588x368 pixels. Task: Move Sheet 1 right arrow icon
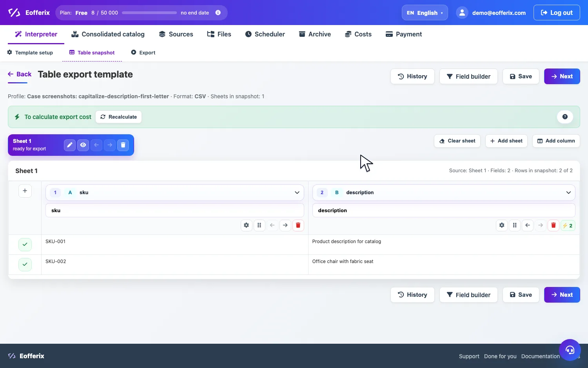coord(110,145)
